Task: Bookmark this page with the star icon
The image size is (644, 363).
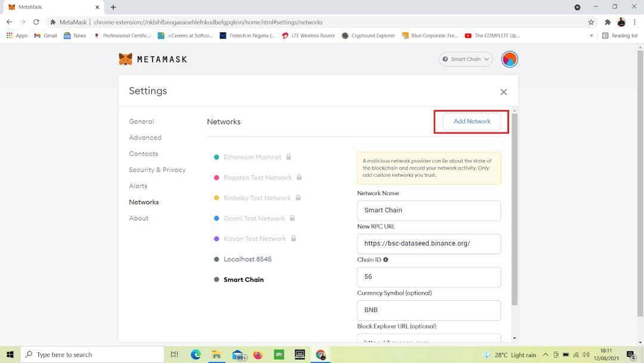Action: coord(590,22)
